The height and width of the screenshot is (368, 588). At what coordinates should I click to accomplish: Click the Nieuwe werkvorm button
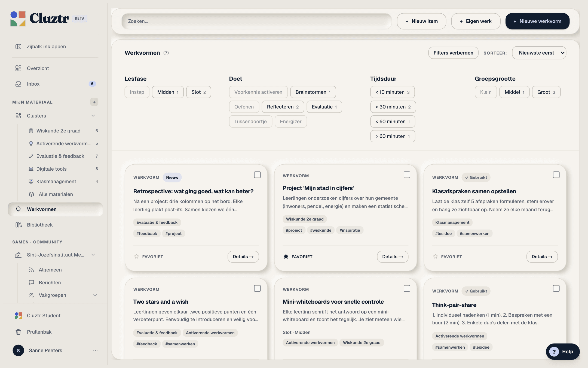point(537,21)
